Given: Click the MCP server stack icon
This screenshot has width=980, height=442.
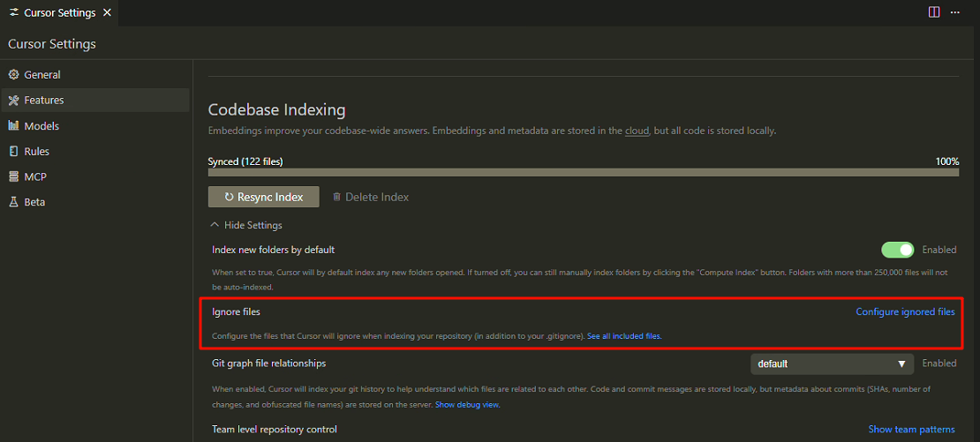Looking at the screenshot, I should [x=14, y=177].
